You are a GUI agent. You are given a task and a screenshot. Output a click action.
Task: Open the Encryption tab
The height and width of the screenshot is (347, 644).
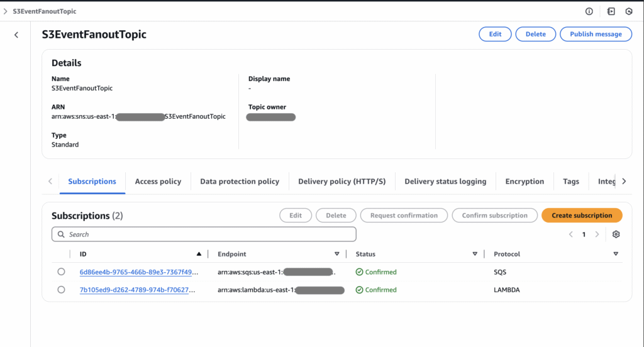click(x=525, y=182)
